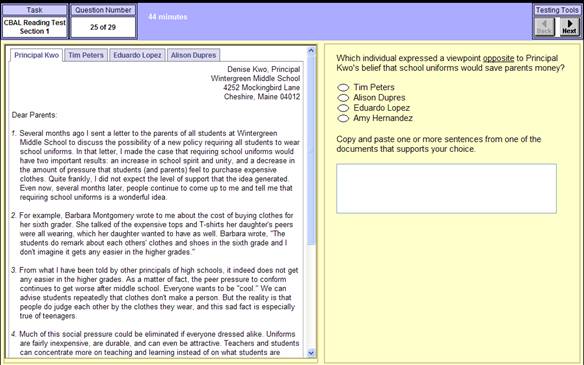584x365 pixels.
Task: Switch to the Alison Dupres tab
Action: [x=193, y=55]
